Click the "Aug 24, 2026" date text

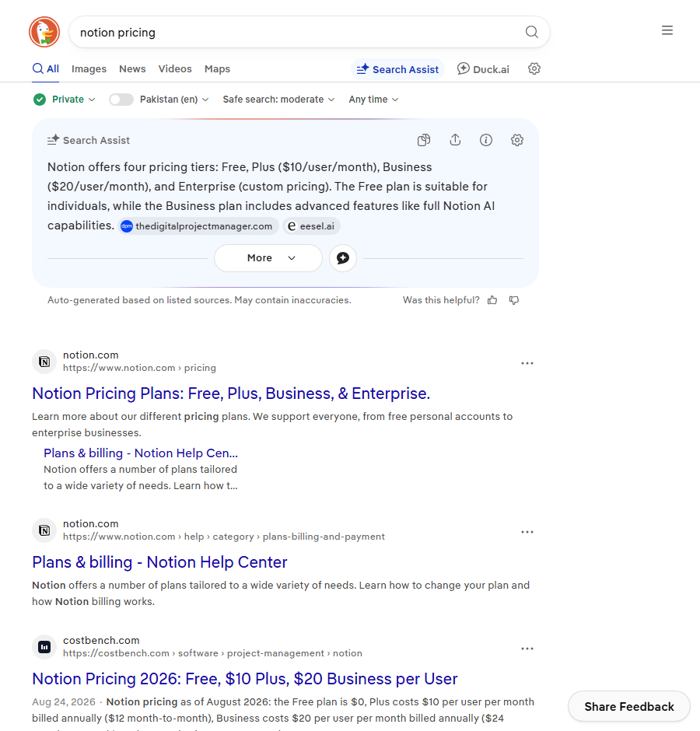pos(64,702)
